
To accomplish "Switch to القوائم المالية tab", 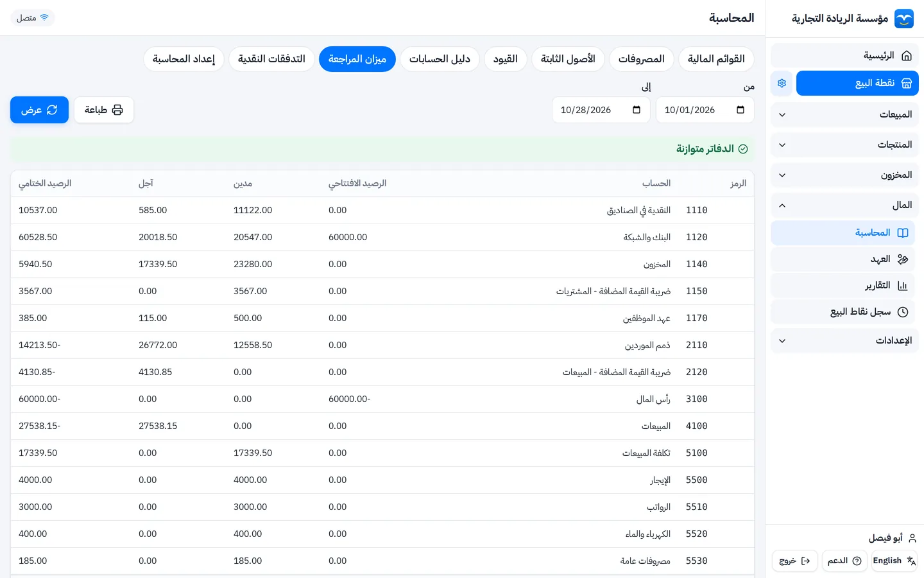I will (x=716, y=59).
